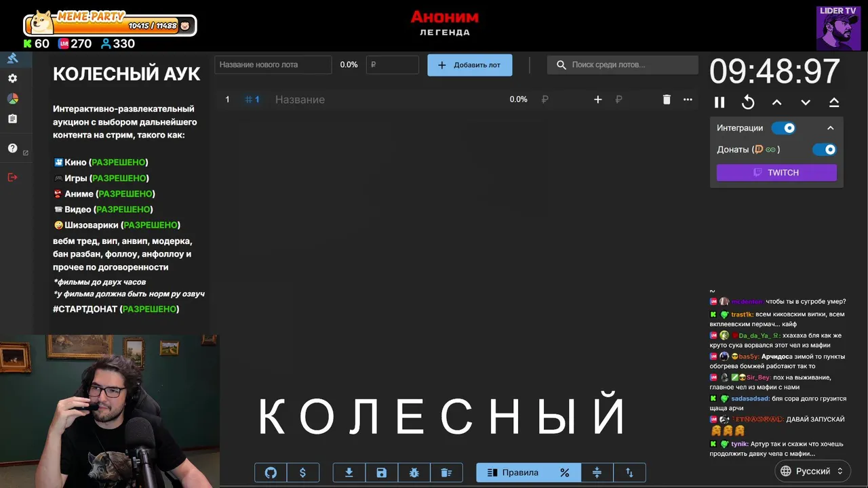Image resolution: width=868 pixels, height=488 pixels.
Task: Pause the auction timer
Action: [719, 102]
